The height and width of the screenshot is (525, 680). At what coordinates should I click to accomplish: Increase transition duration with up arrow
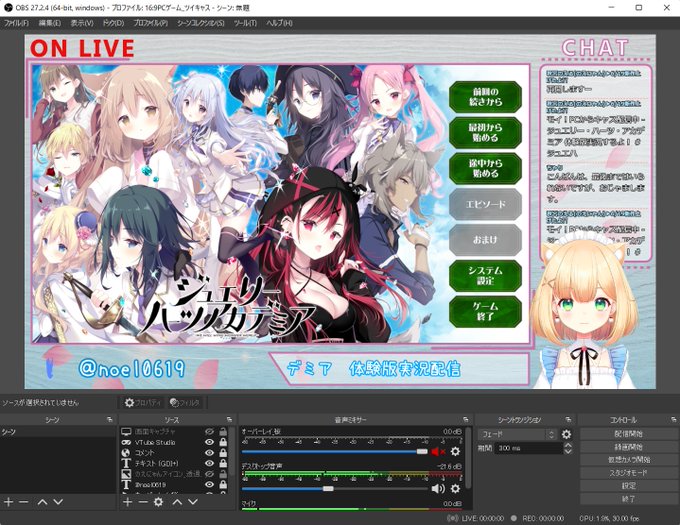[568, 445]
